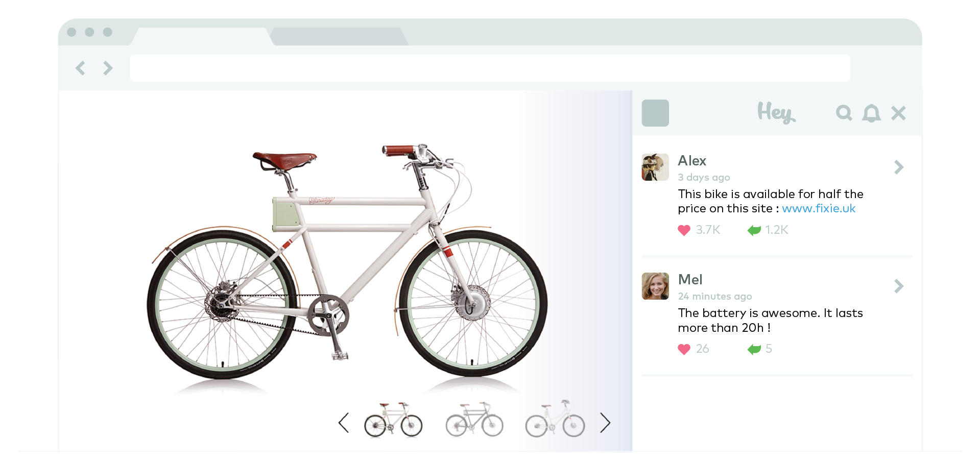Like Alex's comment with the heart
The image size is (980, 462).
click(684, 230)
